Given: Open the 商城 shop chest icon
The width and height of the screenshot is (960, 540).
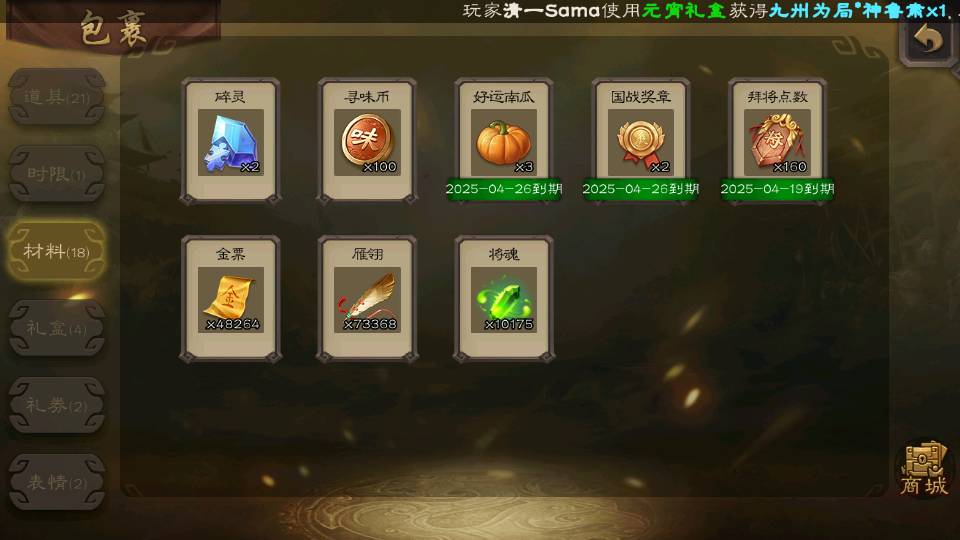Looking at the screenshot, I should tap(924, 468).
